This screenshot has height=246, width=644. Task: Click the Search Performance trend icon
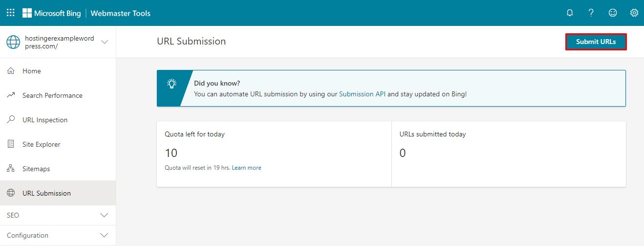11,95
